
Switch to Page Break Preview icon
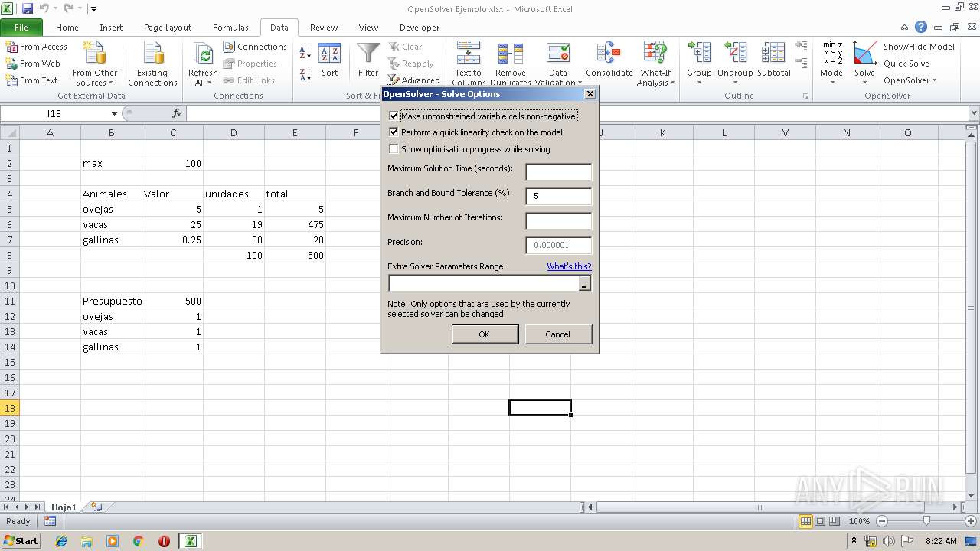pyautogui.click(x=835, y=521)
